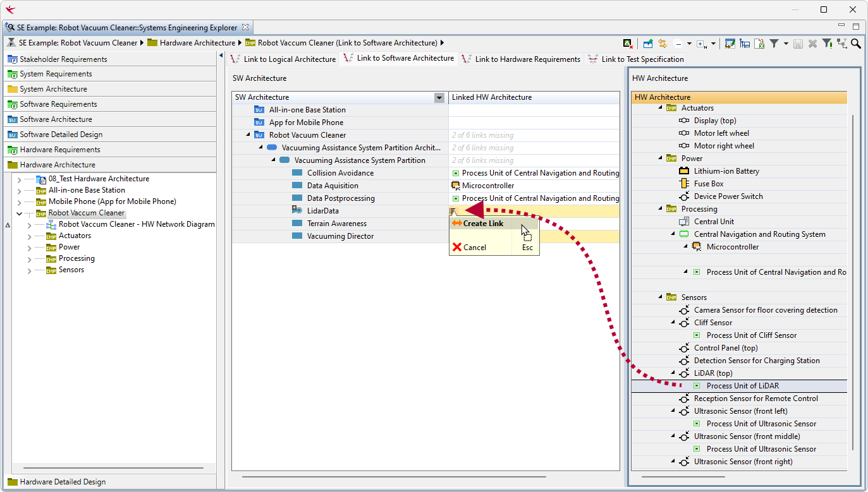The height and width of the screenshot is (492, 868).
Task: Click the HW Architecture vertical scrollbar
Action: (853, 282)
